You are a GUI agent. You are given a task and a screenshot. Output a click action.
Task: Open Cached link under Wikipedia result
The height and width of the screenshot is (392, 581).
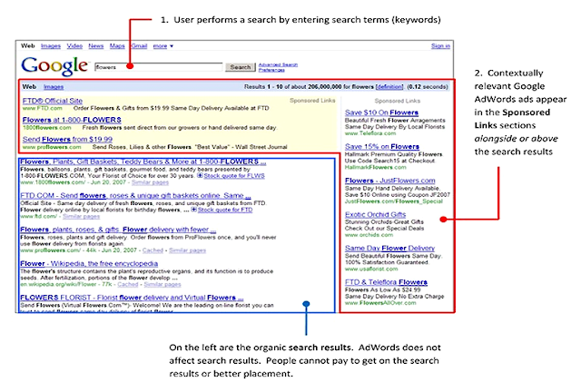(x=128, y=285)
